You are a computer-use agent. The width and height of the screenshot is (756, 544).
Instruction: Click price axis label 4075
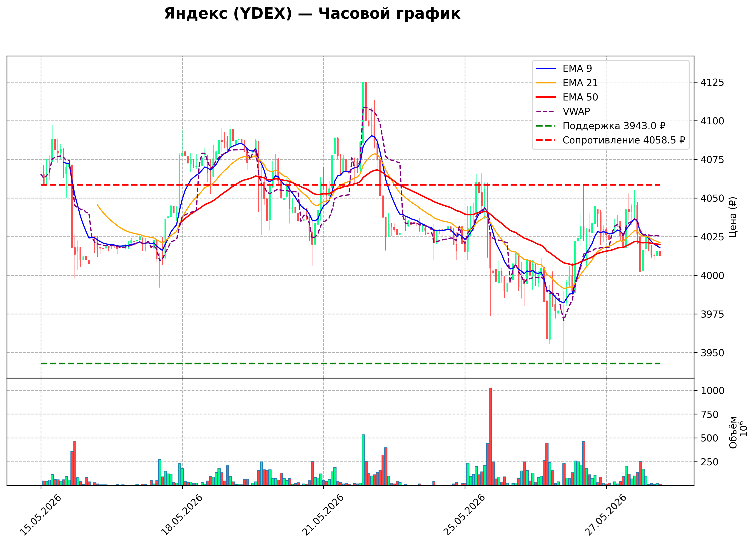click(712, 160)
